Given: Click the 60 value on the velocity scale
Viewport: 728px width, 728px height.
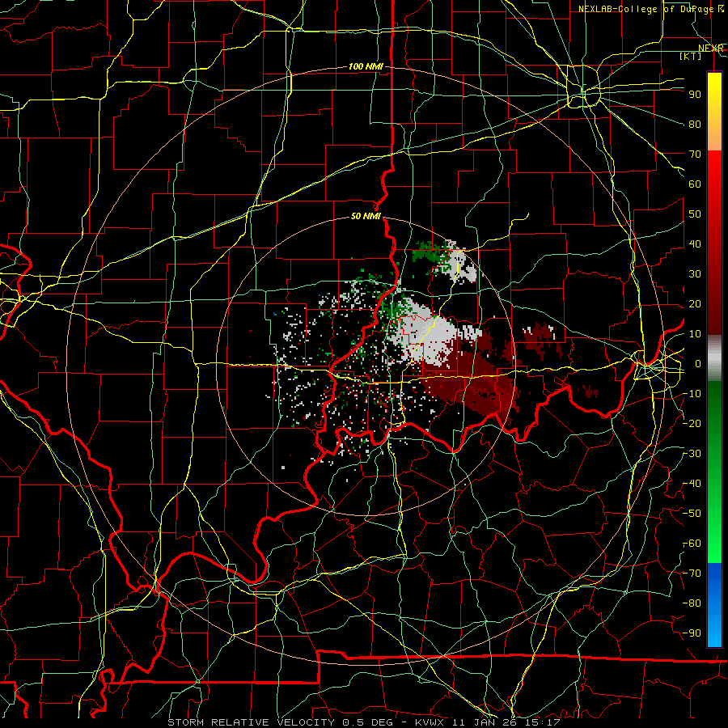Looking at the screenshot, I should (x=695, y=184).
